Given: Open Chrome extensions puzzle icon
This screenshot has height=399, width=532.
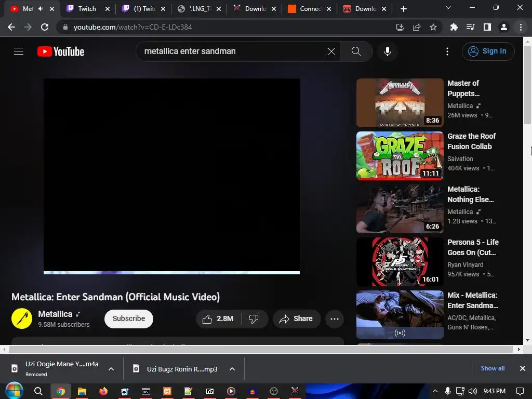Looking at the screenshot, I should [454, 27].
